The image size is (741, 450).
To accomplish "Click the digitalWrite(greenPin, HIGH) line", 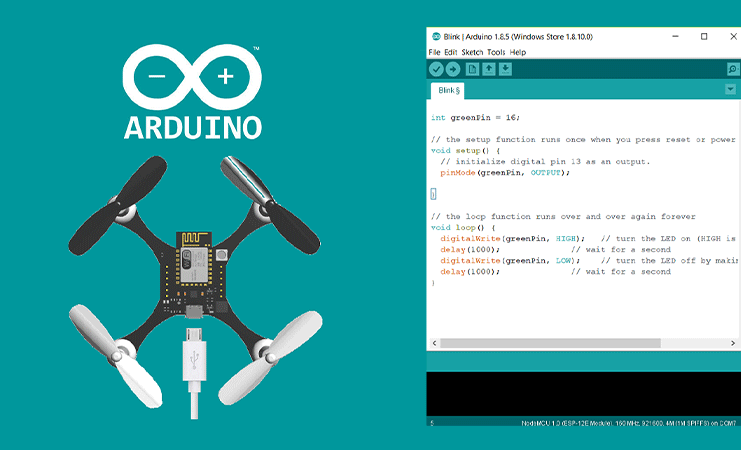I will (x=513, y=239).
